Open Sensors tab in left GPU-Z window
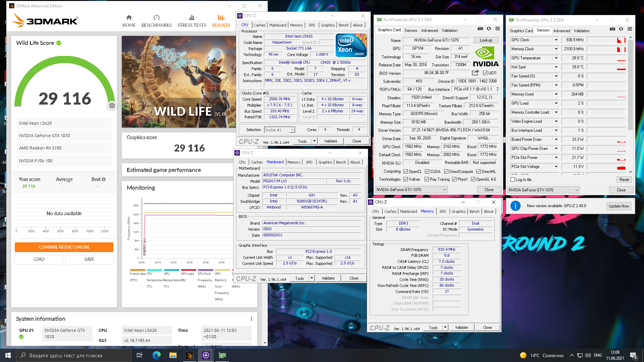644x362 pixels. 411,31
